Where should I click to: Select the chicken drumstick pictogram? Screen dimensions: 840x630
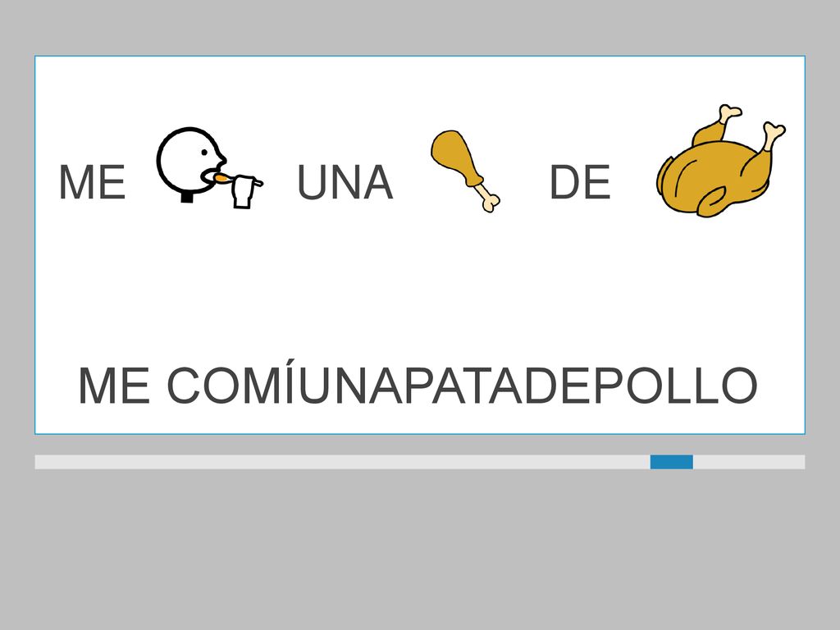click(x=466, y=171)
